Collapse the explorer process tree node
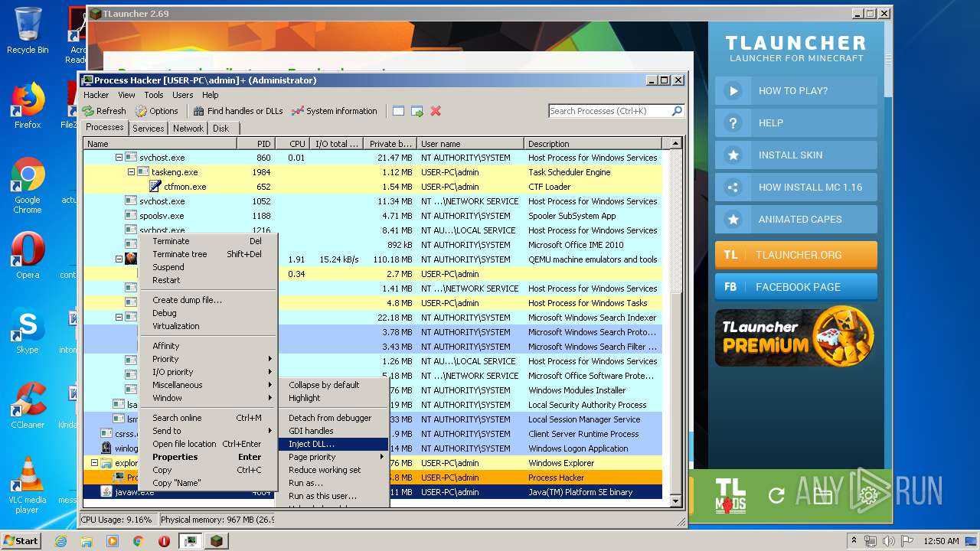Screen dimensions: 980x551 point(94,463)
